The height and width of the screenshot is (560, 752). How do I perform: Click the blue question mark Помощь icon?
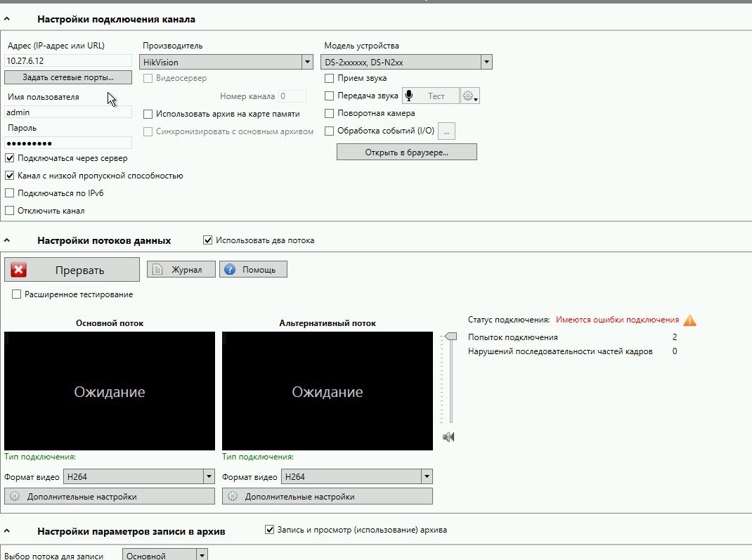[230, 269]
